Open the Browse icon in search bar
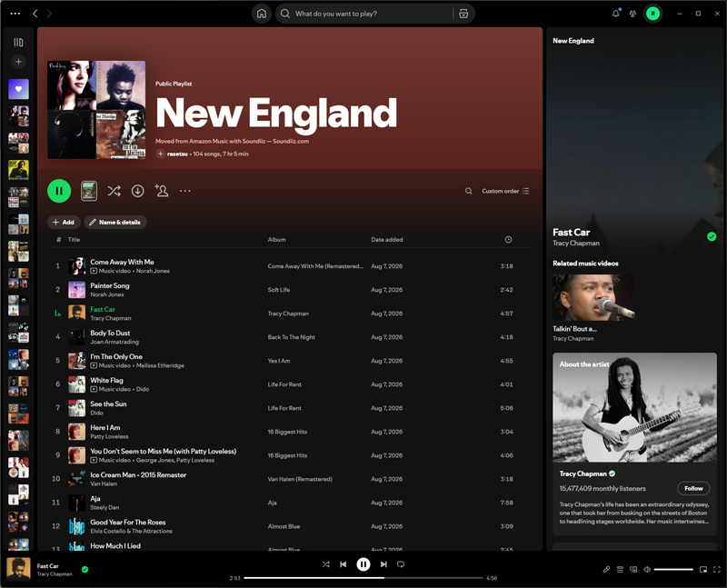727x588 pixels. click(x=463, y=14)
